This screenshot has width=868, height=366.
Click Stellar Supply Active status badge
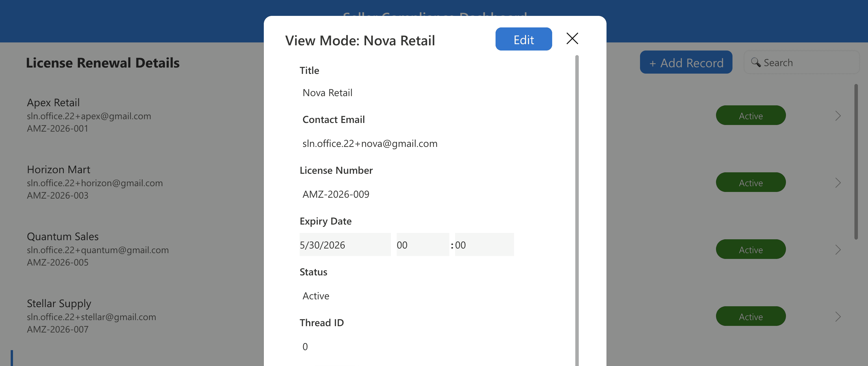click(x=750, y=317)
